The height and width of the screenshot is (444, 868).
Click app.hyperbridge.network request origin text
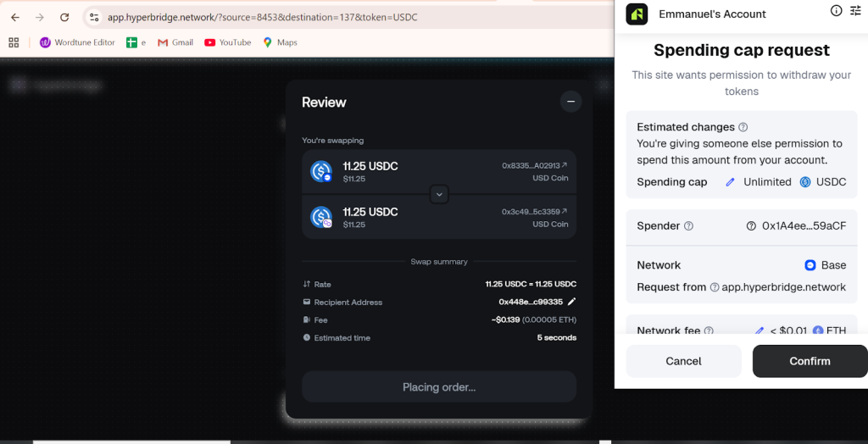click(784, 287)
